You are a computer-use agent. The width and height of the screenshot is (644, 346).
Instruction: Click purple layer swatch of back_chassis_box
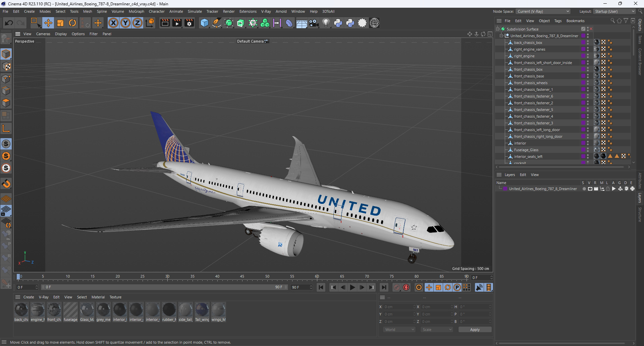[x=583, y=42]
